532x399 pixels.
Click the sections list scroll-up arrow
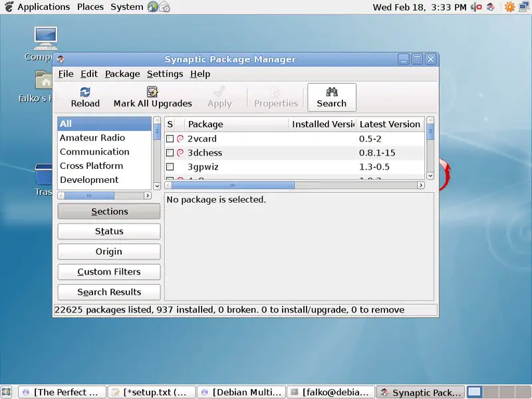coord(157,120)
